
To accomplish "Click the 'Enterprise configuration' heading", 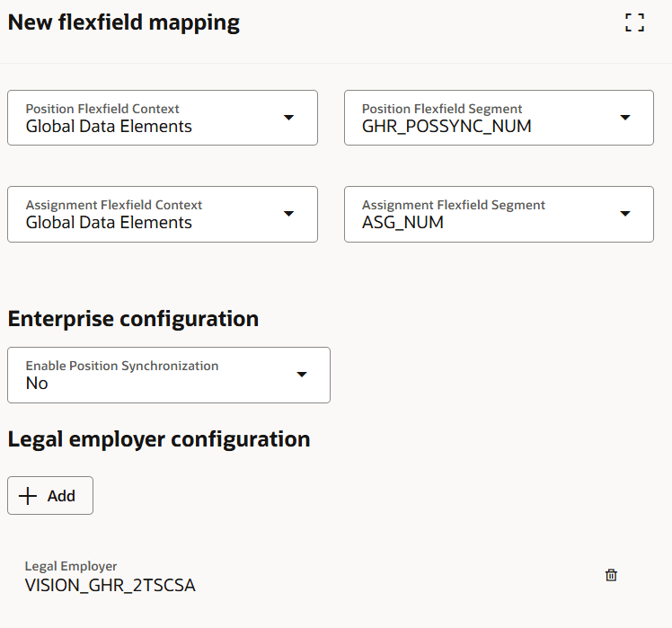I will 133,319.
